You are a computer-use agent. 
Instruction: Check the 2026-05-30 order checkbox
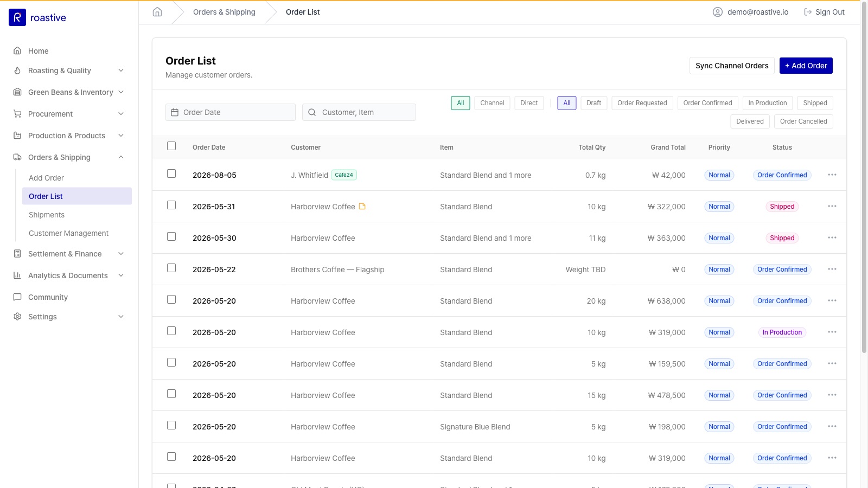pos(171,236)
